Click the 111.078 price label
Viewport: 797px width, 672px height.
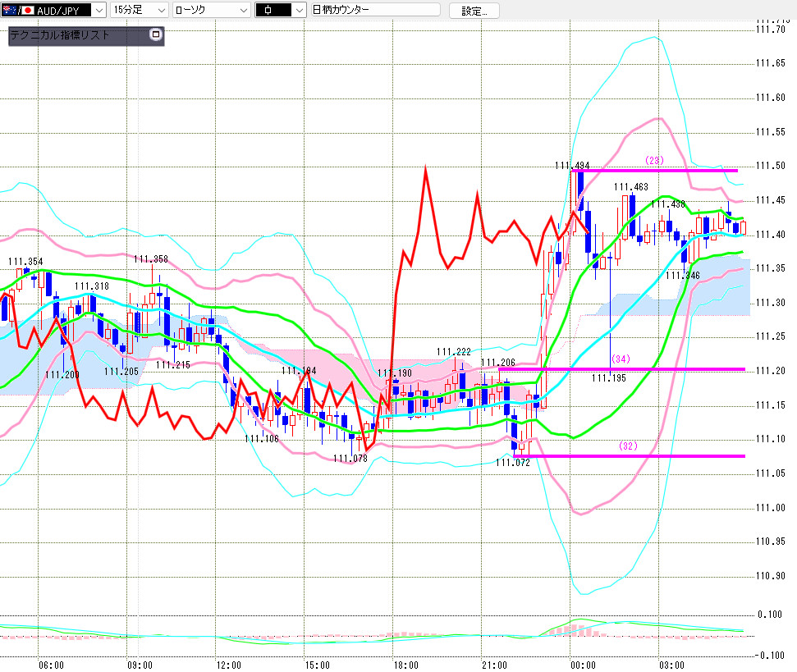[x=350, y=458]
